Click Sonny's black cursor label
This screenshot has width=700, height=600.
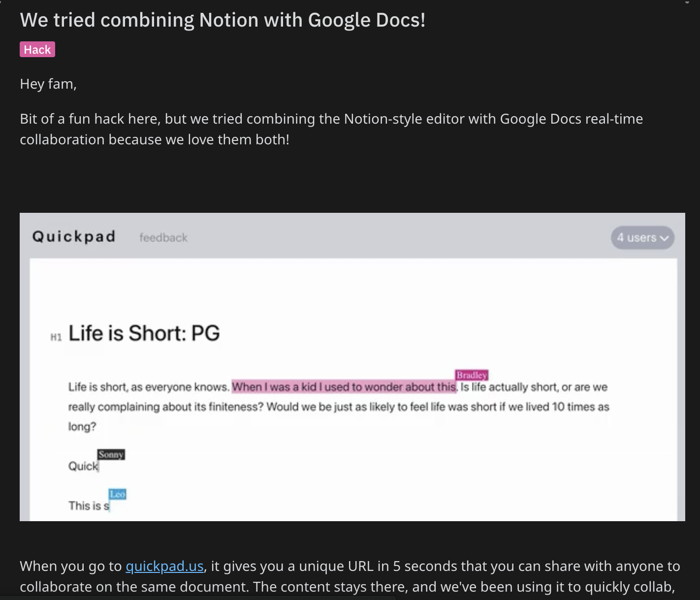tap(111, 454)
